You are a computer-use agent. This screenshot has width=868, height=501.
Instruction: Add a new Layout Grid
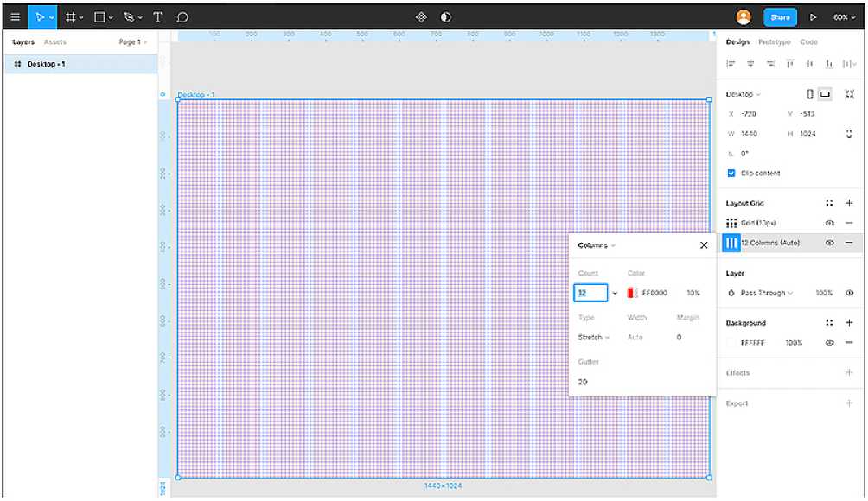849,204
